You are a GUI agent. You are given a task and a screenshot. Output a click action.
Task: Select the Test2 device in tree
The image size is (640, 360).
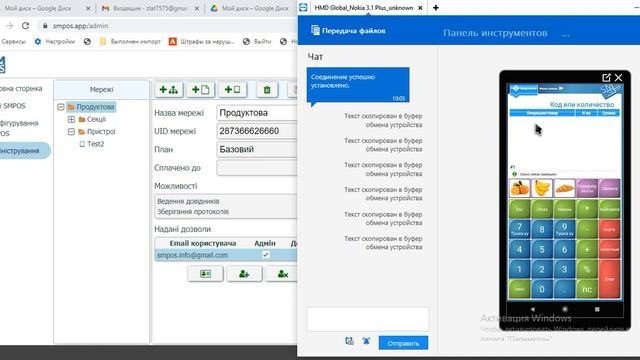pos(92,144)
